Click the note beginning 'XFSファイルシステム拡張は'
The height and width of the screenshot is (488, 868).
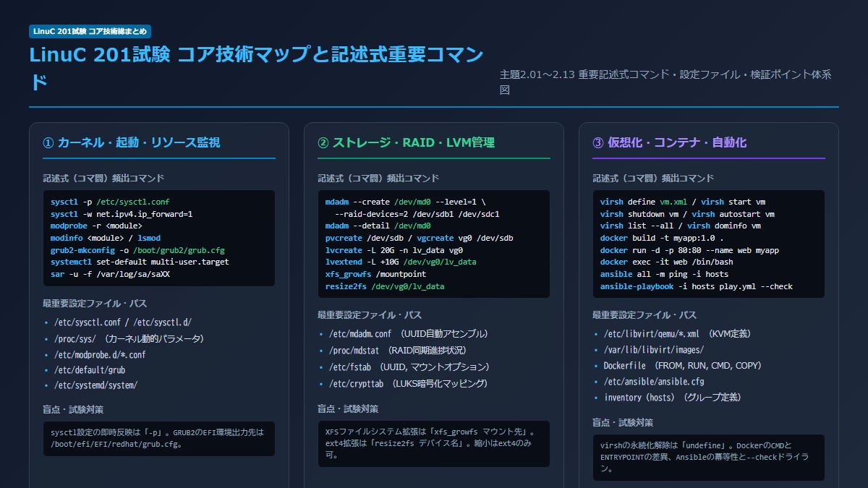[x=434, y=444]
